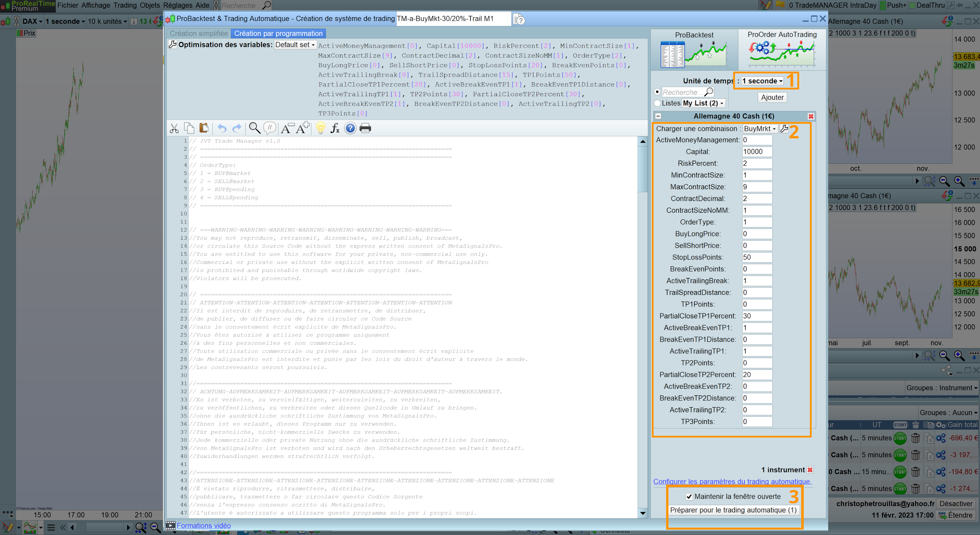The height and width of the screenshot is (535, 980).
Task: Click the help document icon beside system name
Action: (x=519, y=19)
